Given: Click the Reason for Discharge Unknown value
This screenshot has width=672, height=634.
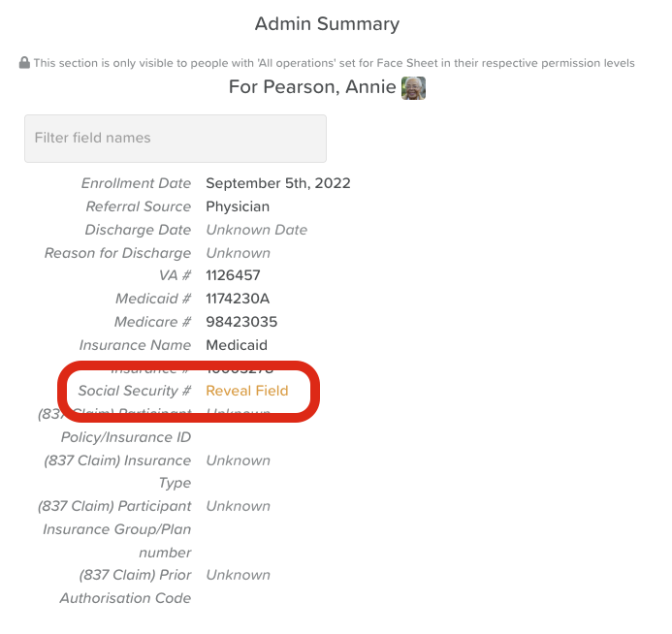Looking at the screenshot, I should 238,253.
